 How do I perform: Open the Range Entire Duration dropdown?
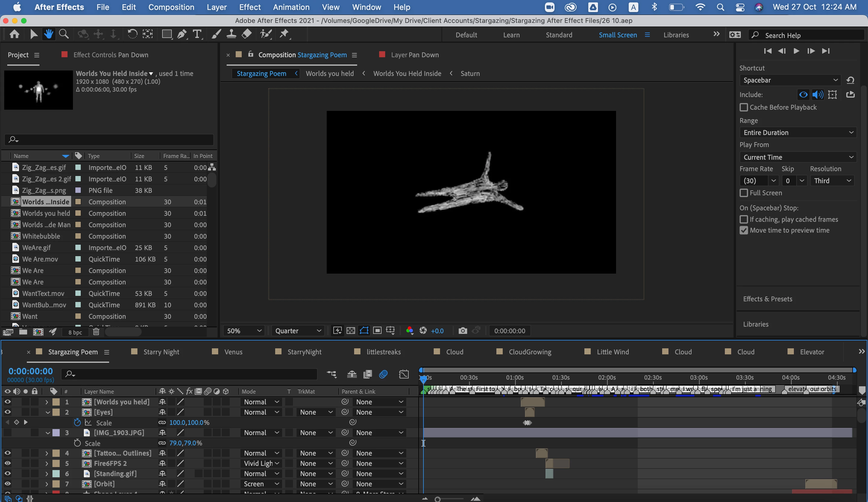click(798, 133)
